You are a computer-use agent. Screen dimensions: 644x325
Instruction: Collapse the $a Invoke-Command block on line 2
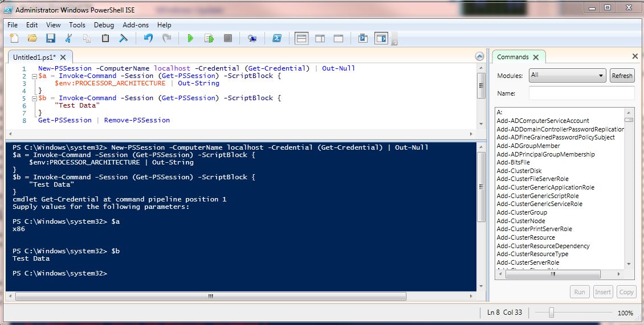coord(34,76)
